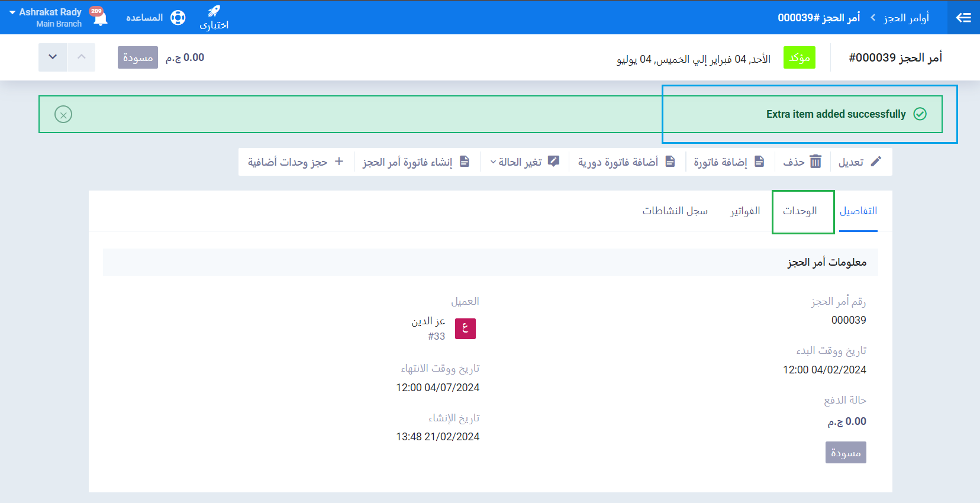Go to next record with down chevron
This screenshot has height=503, width=980.
click(53, 57)
